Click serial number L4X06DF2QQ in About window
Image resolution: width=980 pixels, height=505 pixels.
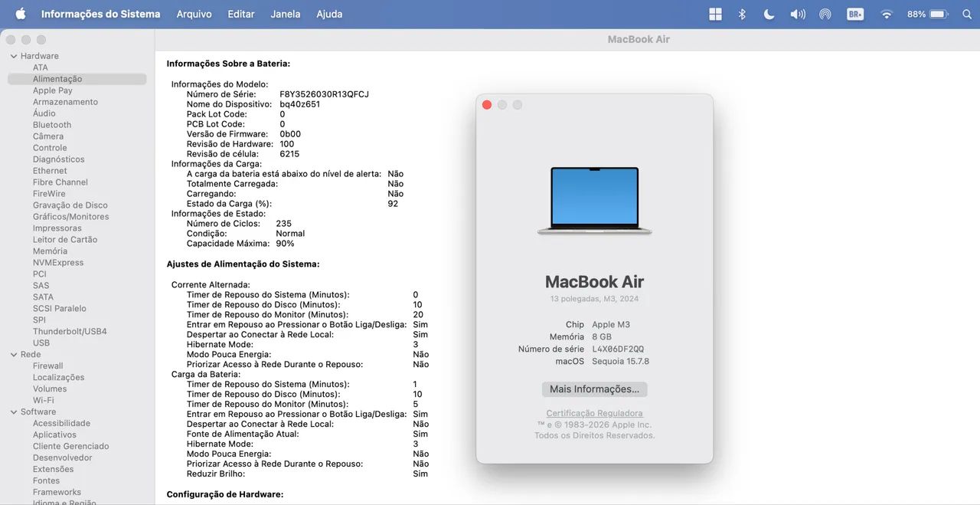[618, 349]
